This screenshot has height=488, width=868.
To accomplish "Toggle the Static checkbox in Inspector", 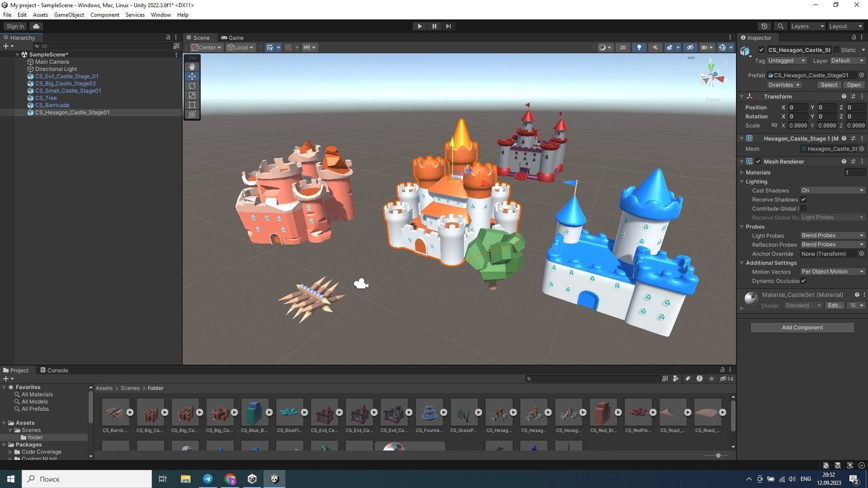I will pos(836,50).
